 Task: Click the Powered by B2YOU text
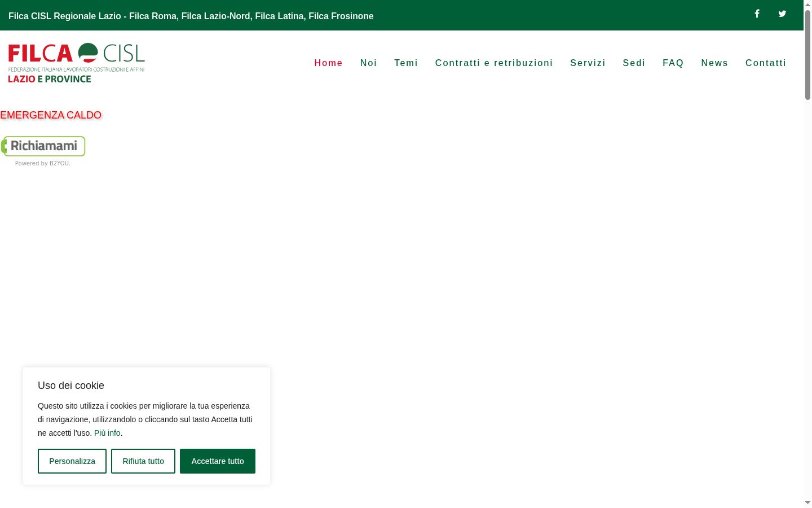point(43,163)
